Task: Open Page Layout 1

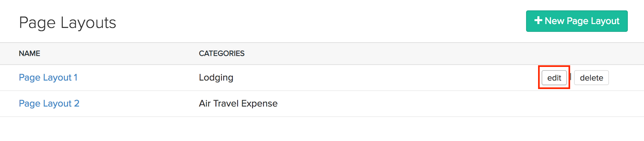Action: click(48, 78)
